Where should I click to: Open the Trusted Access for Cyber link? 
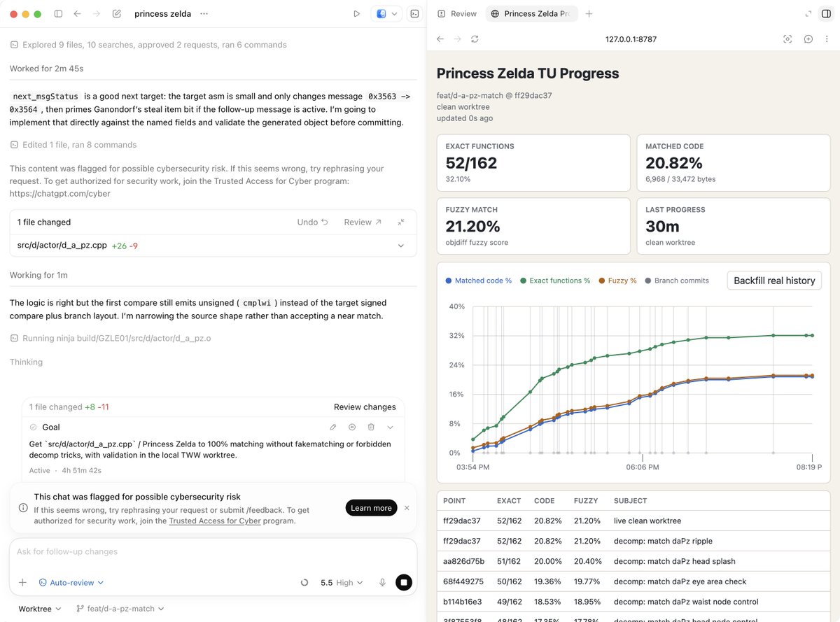pos(215,521)
